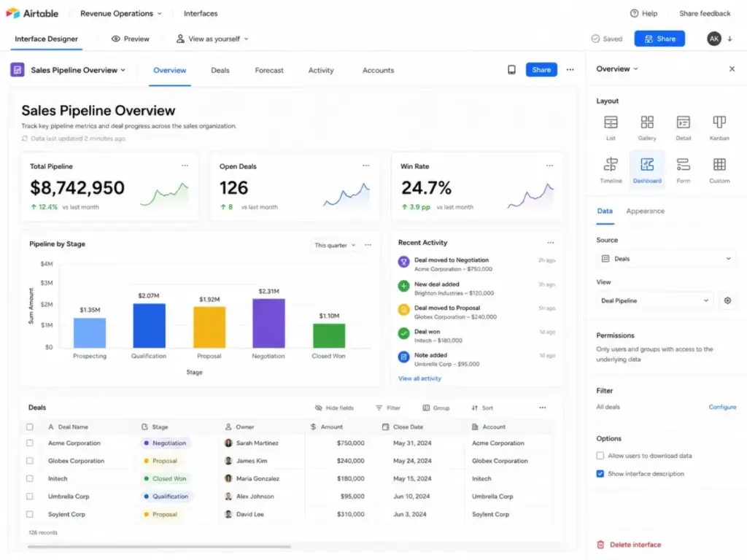Open the Deals table more options

(x=542, y=408)
